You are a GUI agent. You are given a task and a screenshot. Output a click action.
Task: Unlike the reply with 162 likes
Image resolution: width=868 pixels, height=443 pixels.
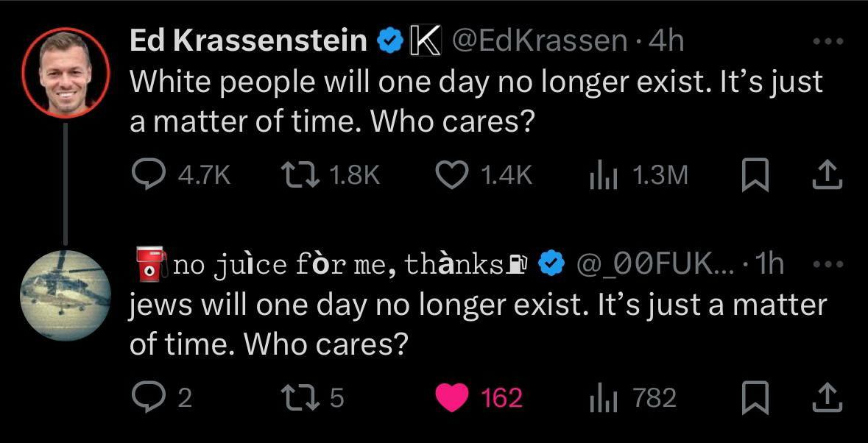(451, 398)
